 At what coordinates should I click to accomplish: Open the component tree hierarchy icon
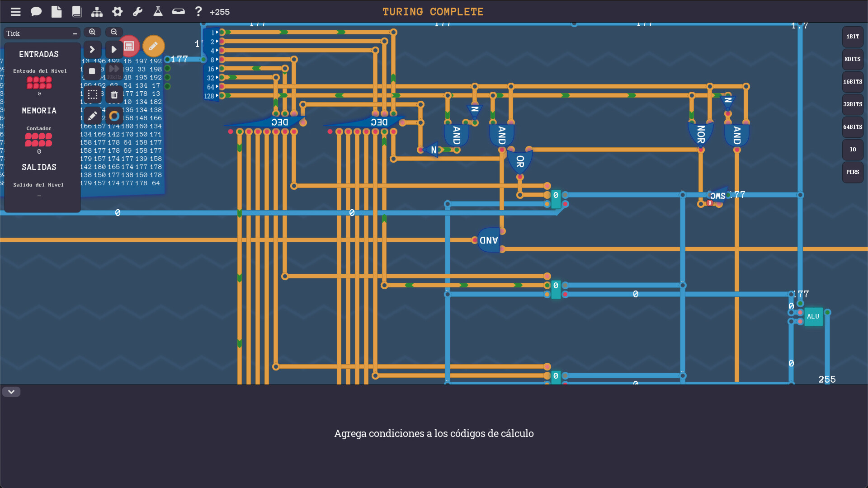click(97, 12)
